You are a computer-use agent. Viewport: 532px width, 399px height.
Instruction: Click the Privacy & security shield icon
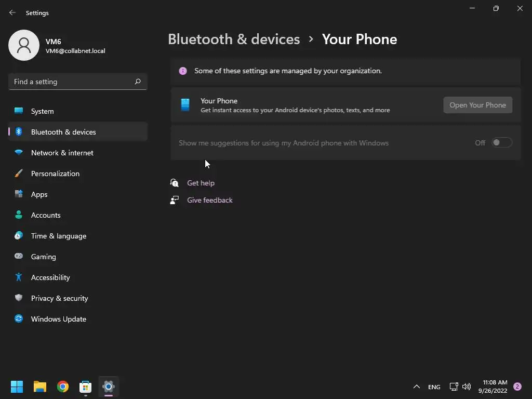(19, 298)
